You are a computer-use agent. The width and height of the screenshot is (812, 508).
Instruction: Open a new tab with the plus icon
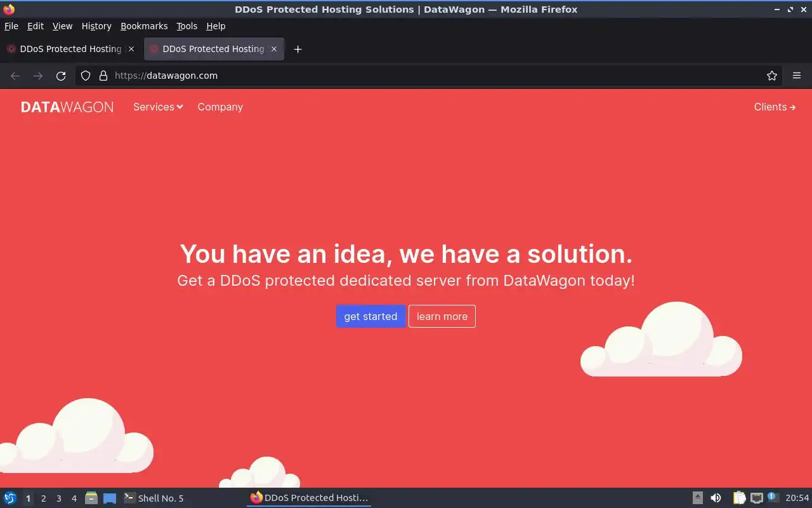[x=298, y=49]
